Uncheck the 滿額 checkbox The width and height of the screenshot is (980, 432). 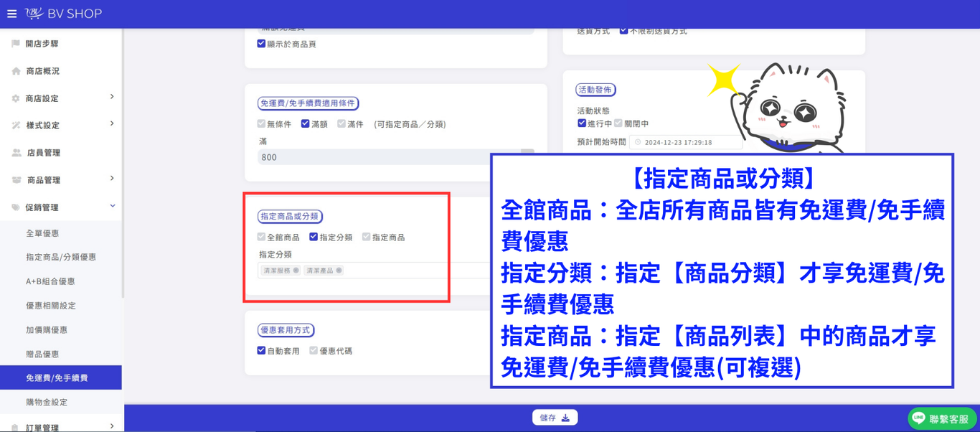(x=305, y=124)
